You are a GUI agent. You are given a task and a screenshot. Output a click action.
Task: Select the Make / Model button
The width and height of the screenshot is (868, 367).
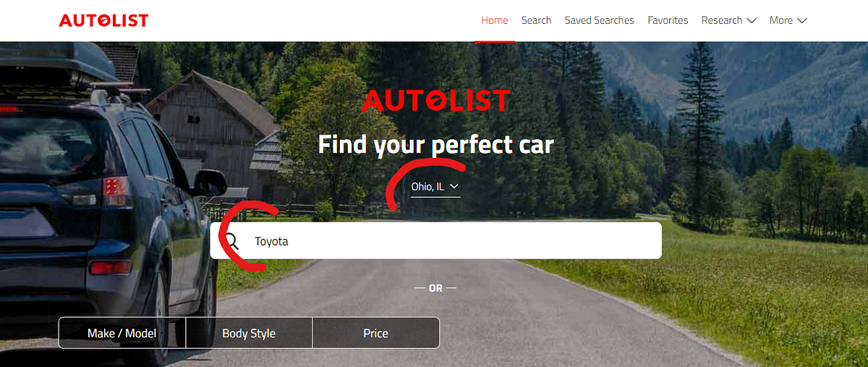point(122,333)
